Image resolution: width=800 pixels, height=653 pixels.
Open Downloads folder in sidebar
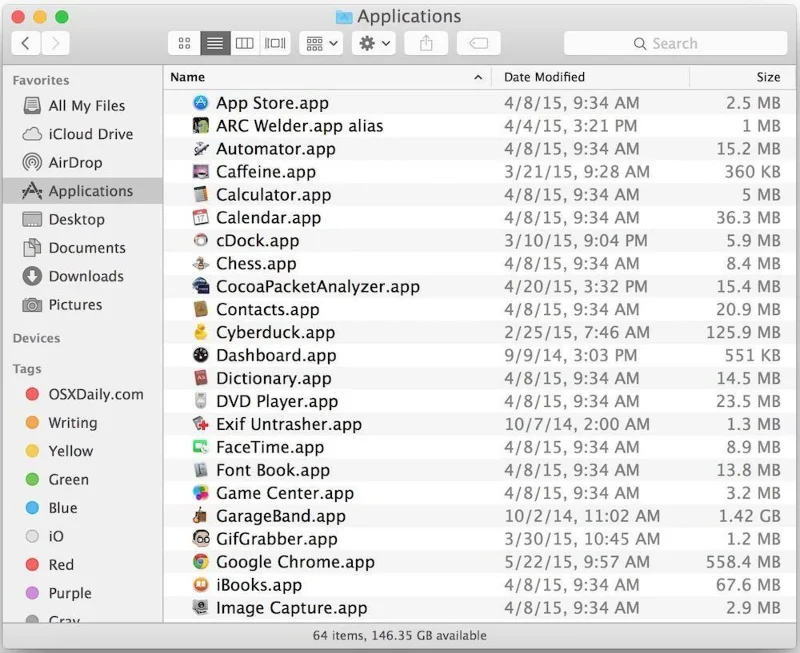click(85, 276)
